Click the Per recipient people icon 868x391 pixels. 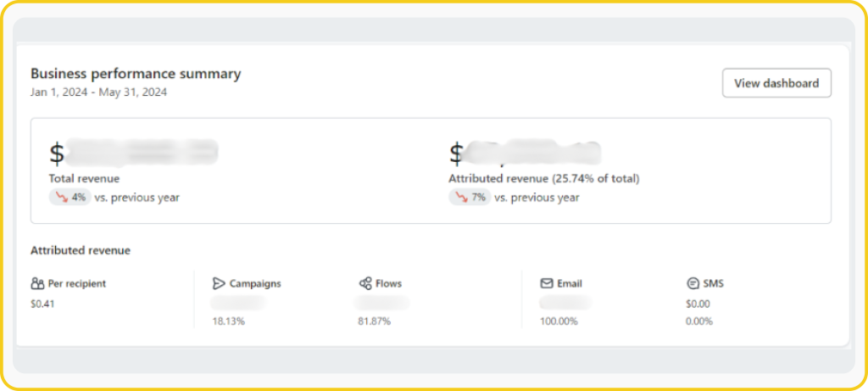(x=37, y=283)
